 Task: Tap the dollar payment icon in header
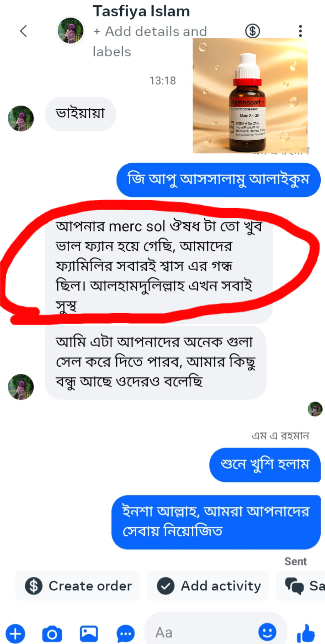pos(252,31)
